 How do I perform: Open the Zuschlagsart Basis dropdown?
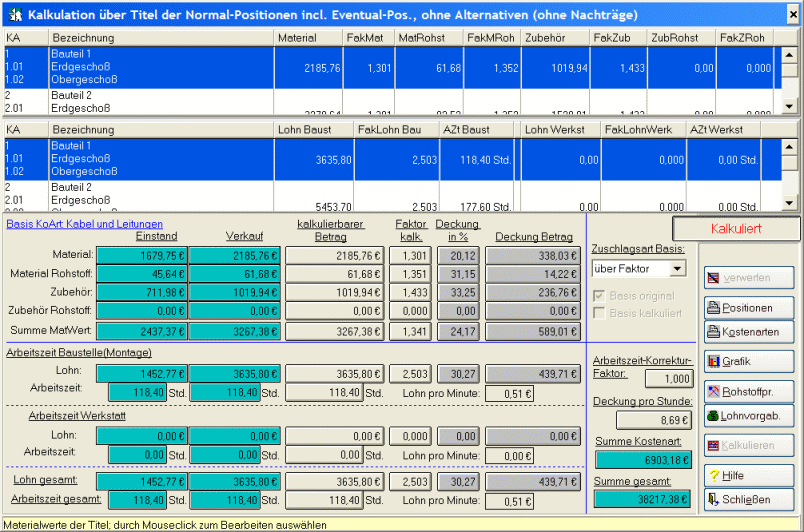[678, 269]
